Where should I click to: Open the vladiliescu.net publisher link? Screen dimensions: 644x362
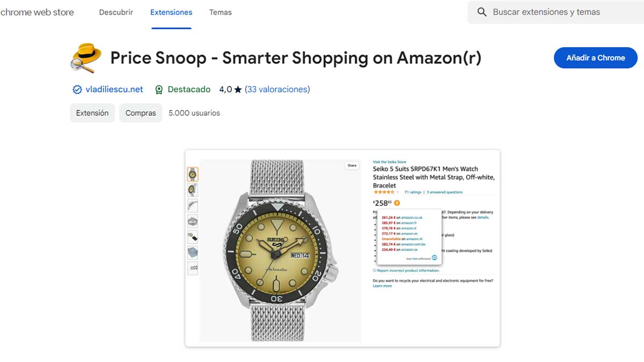click(114, 89)
